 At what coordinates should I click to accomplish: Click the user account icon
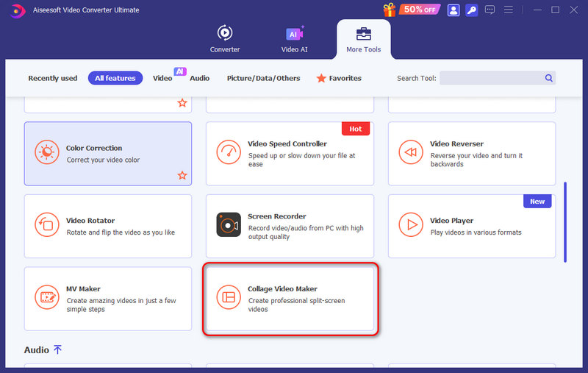pyautogui.click(x=453, y=10)
